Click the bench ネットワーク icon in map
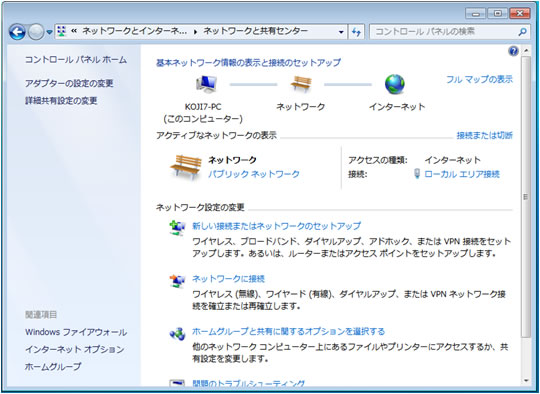Screen dimensions: 540x394 click(301, 84)
